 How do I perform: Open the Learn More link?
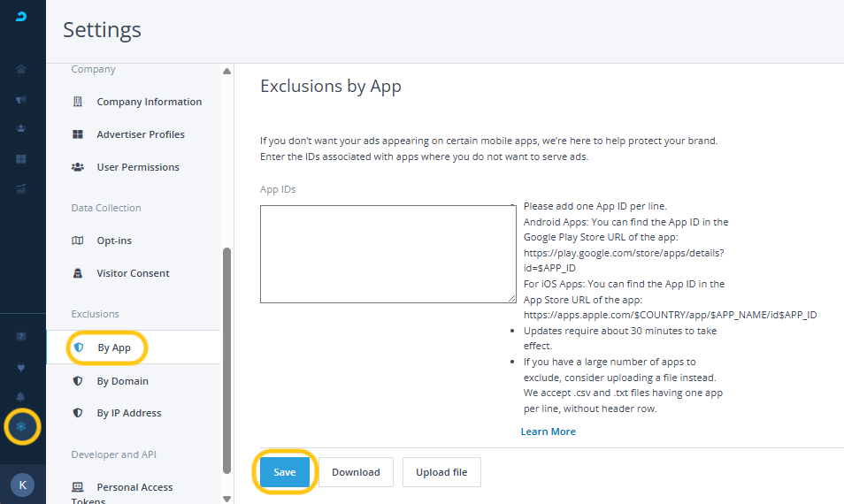click(x=548, y=431)
